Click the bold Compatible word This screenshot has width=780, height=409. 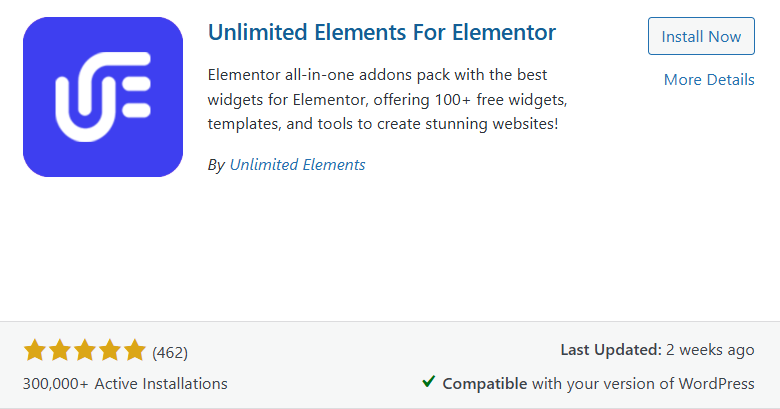[x=485, y=383]
